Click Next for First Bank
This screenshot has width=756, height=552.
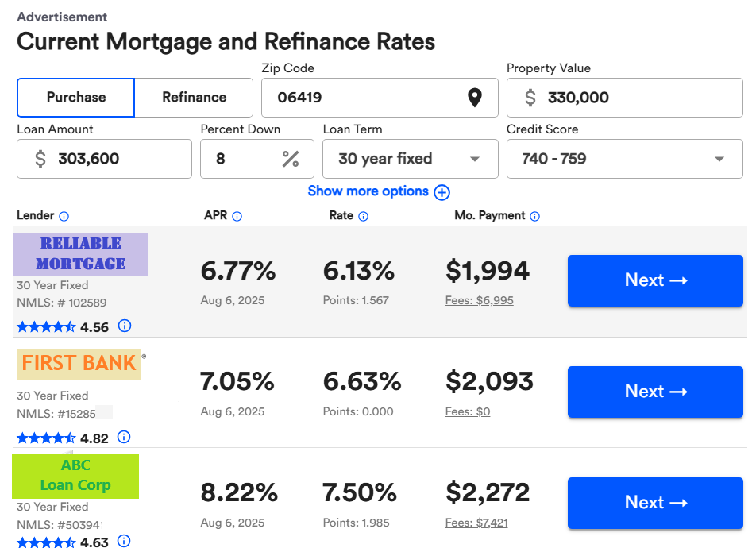654,392
